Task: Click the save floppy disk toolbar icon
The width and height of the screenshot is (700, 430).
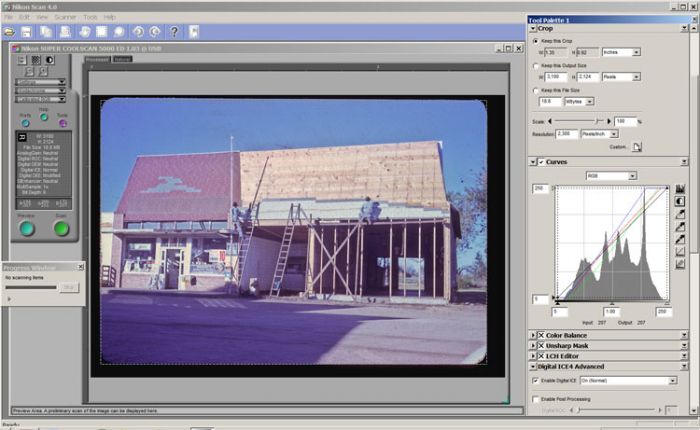Action: 26,32
